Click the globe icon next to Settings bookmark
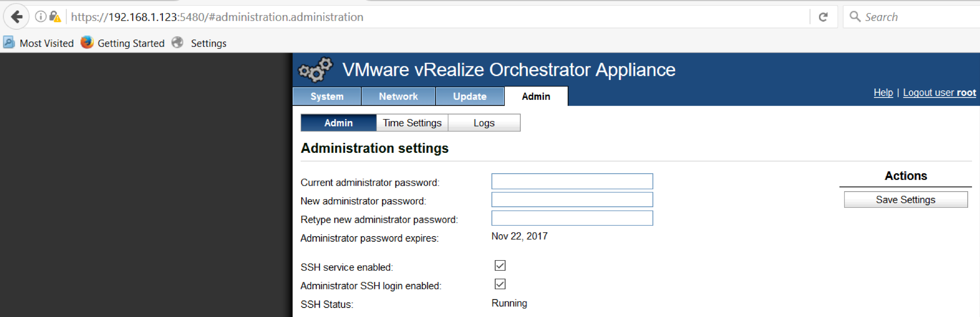The image size is (980, 317). coord(178,43)
